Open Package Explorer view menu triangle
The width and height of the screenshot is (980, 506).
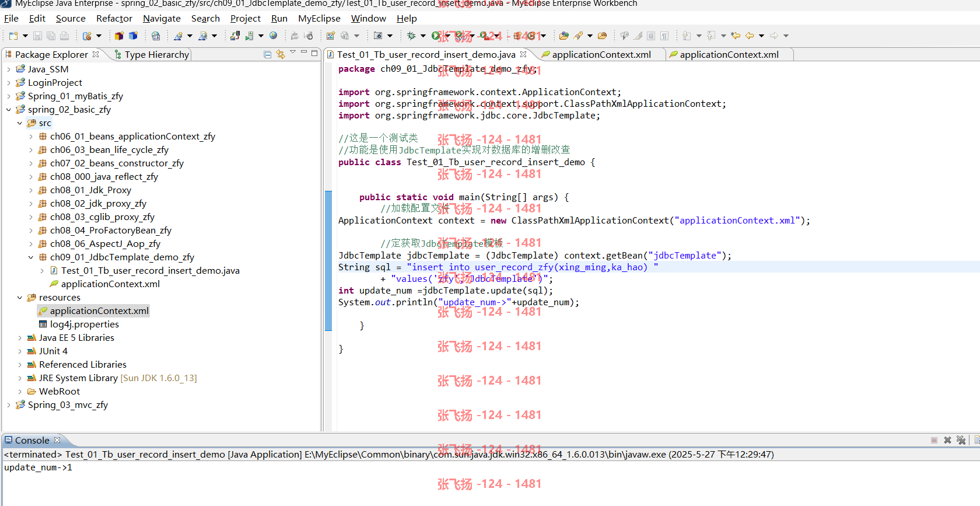293,53
